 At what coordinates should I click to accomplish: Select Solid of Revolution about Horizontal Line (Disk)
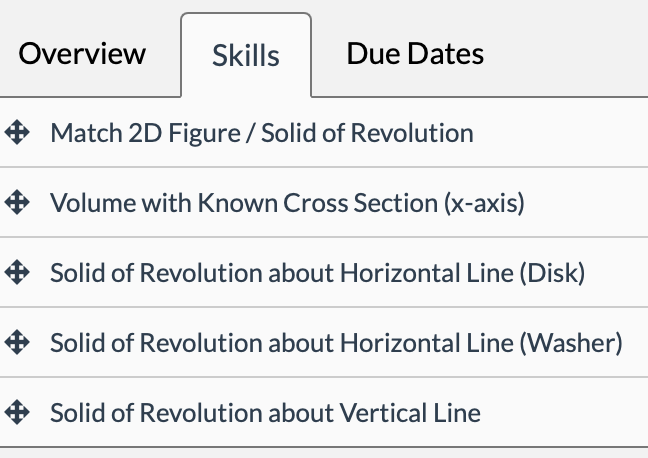[317, 272]
